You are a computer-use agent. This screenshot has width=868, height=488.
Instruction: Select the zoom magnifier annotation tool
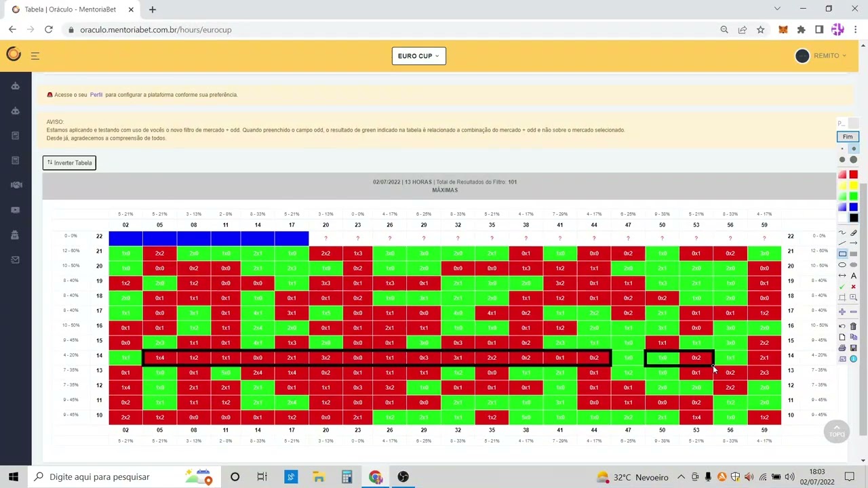coord(854,297)
